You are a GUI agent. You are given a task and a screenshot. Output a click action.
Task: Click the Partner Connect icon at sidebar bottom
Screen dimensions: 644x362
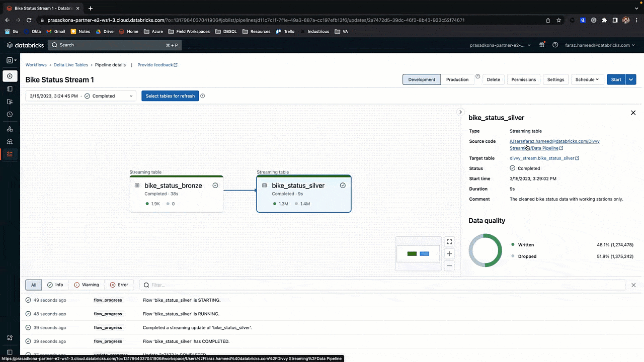pos(10,338)
